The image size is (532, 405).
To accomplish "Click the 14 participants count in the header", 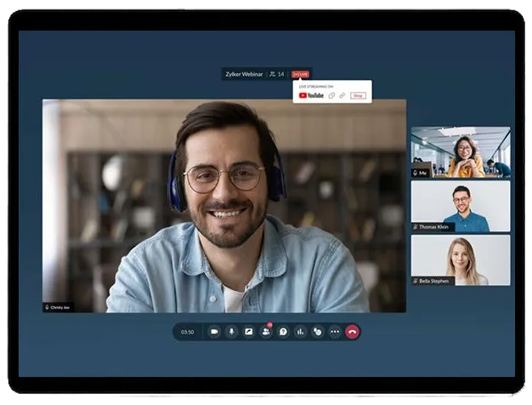I will tap(277, 74).
